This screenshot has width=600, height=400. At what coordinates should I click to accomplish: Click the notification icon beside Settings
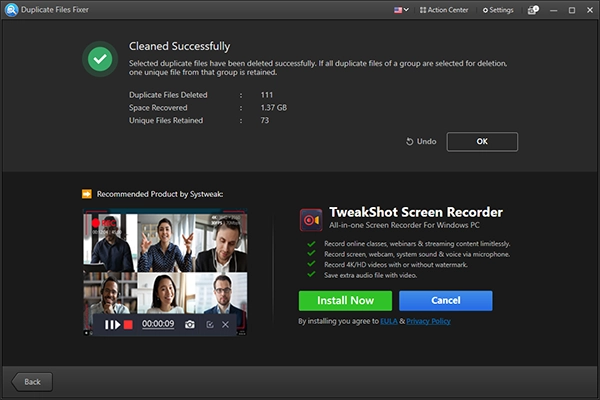[x=533, y=10]
